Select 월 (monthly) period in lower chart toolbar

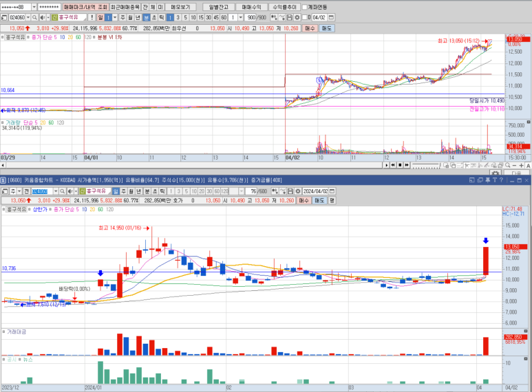(131, 191)
